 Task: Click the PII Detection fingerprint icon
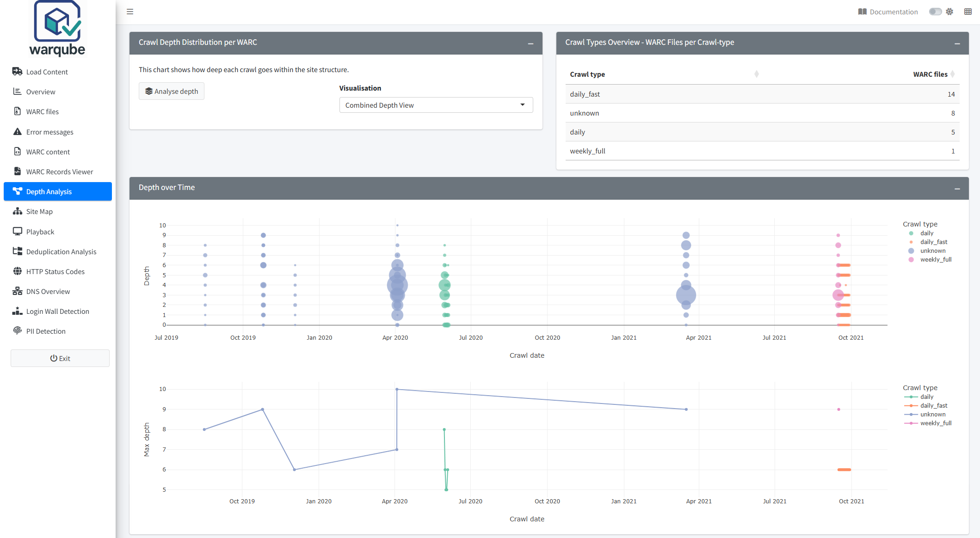(18, 331)
